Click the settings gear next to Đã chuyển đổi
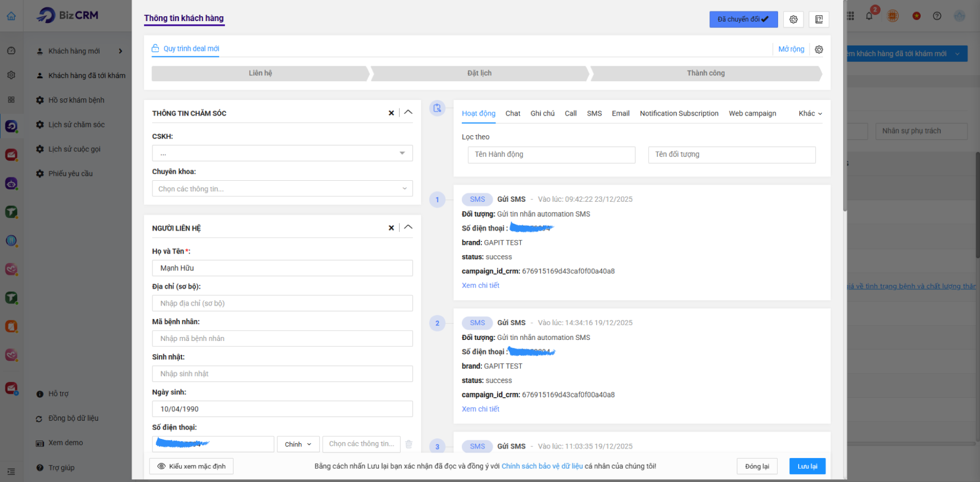Screen dimensions: 980x482 coord(793,19)
